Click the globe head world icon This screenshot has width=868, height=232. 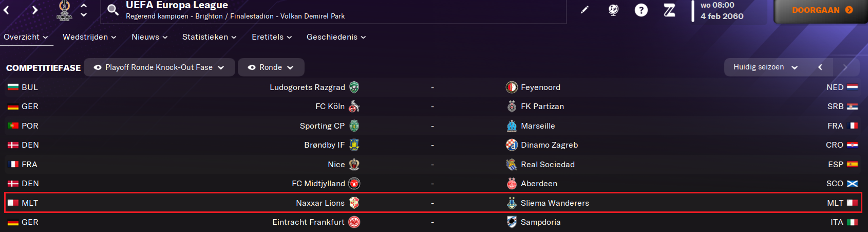613,10
